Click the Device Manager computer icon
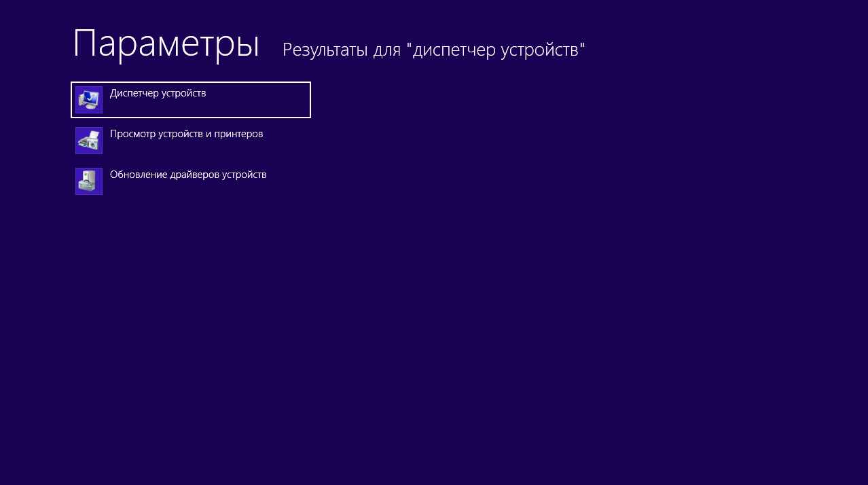The height and width of the screenshot is (485, 868). pyautogui.click(x=89, y=100)
